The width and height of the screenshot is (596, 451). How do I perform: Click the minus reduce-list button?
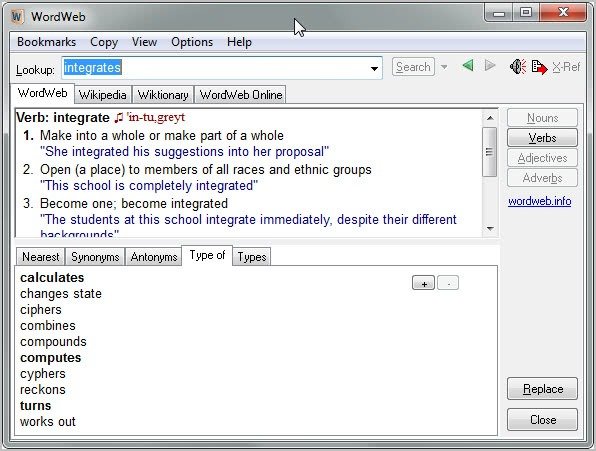[x=448, y=283]
